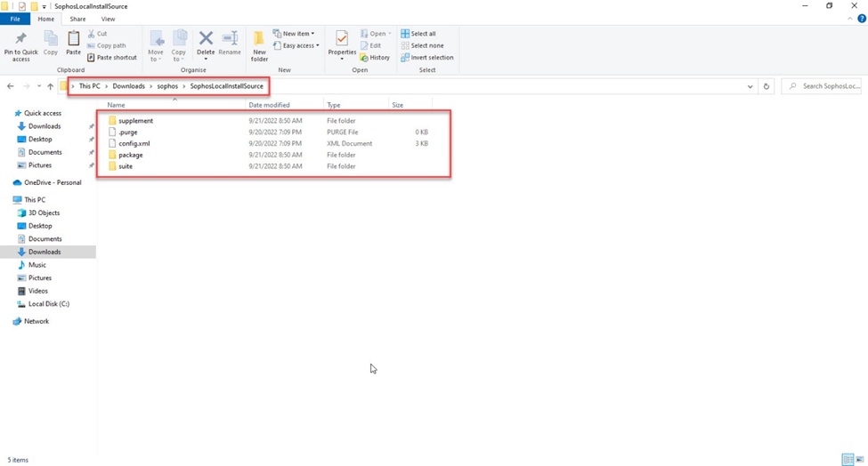Click Edit in the ribbon
This screenshot has width=868, height=466.
click(x=370, y=46)
